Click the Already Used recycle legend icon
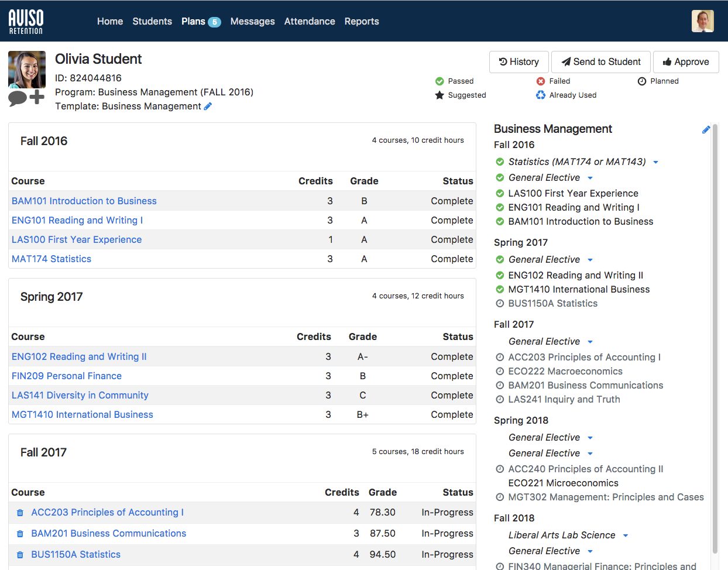Screen dimensions: 728x570 pos(541,95)
